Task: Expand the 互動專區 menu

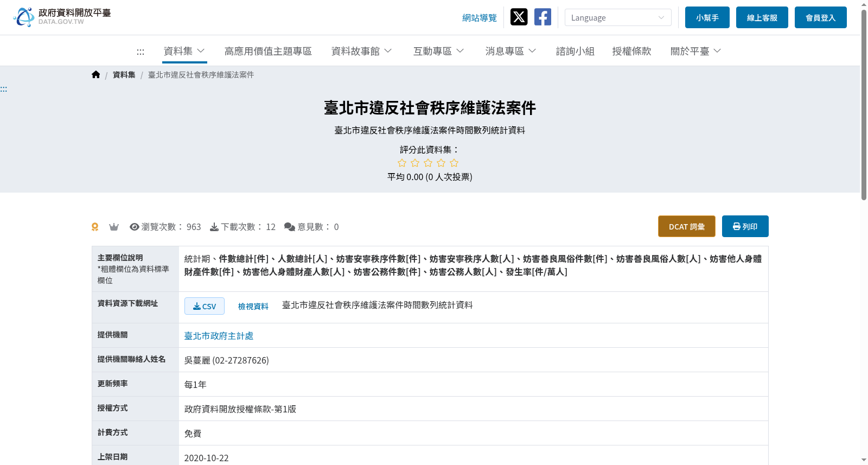Action: [438, 51]
